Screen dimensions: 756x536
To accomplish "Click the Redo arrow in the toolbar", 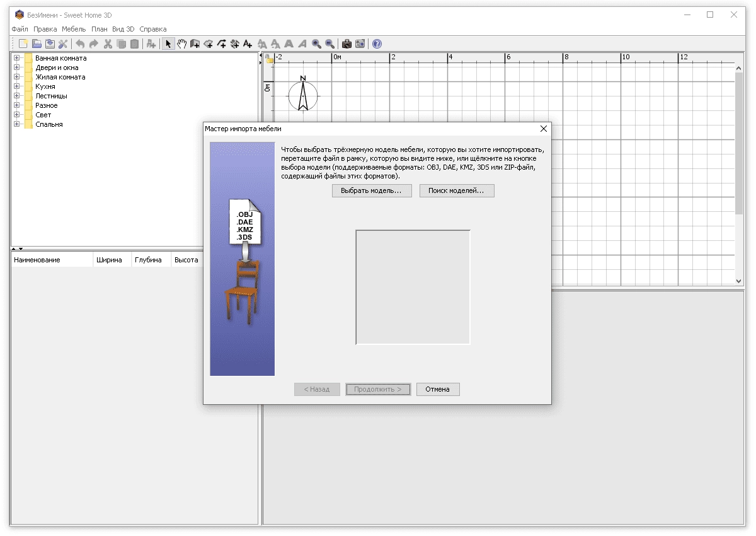I will click(x=94, y=44).
